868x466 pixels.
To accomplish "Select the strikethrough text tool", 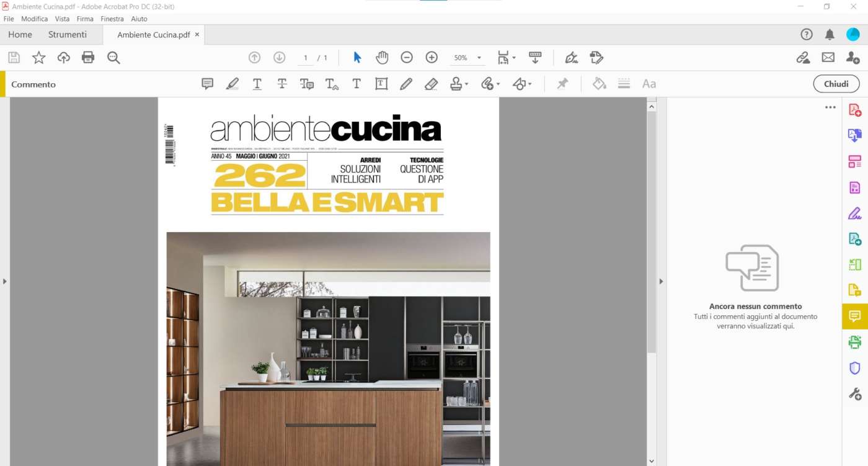I will point(282,84).
